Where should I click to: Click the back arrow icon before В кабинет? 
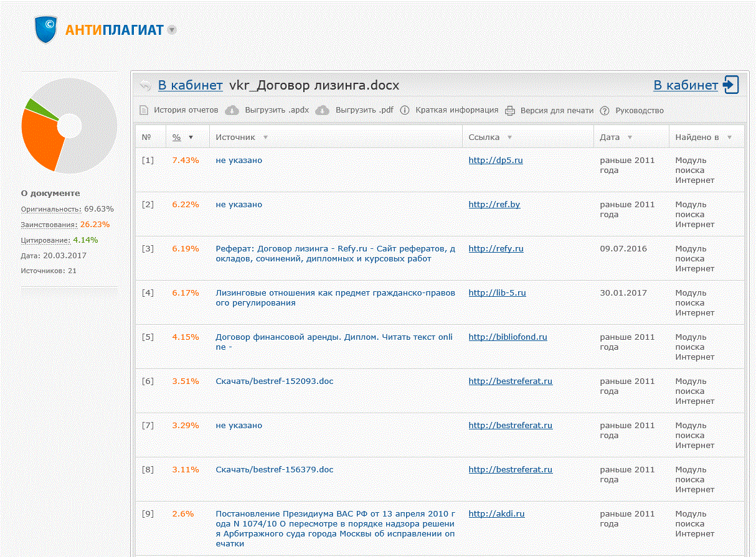[145, 86]
